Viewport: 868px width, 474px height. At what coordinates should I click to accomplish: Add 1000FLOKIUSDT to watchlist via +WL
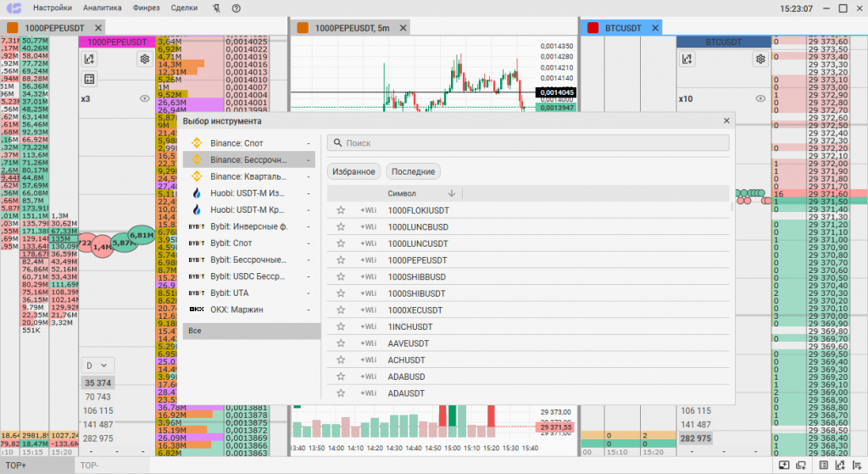point(368,210)
